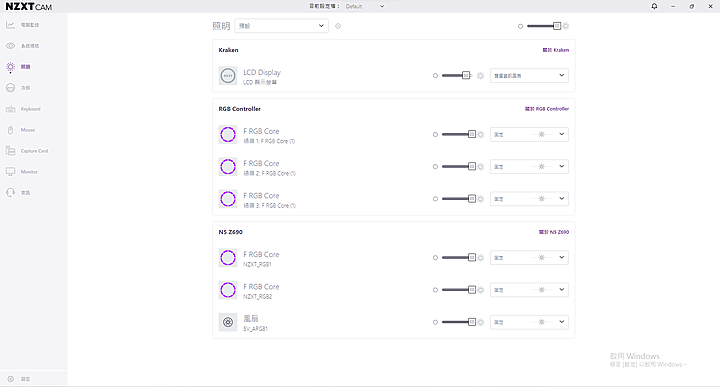
Task: Click minimum brightness circle in channel 3 row
Action: (435, 199)
